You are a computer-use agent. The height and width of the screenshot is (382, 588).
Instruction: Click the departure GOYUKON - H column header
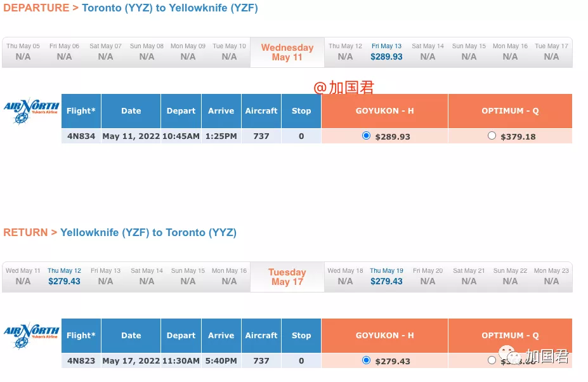pyautogui.click(x=385, y=111)
